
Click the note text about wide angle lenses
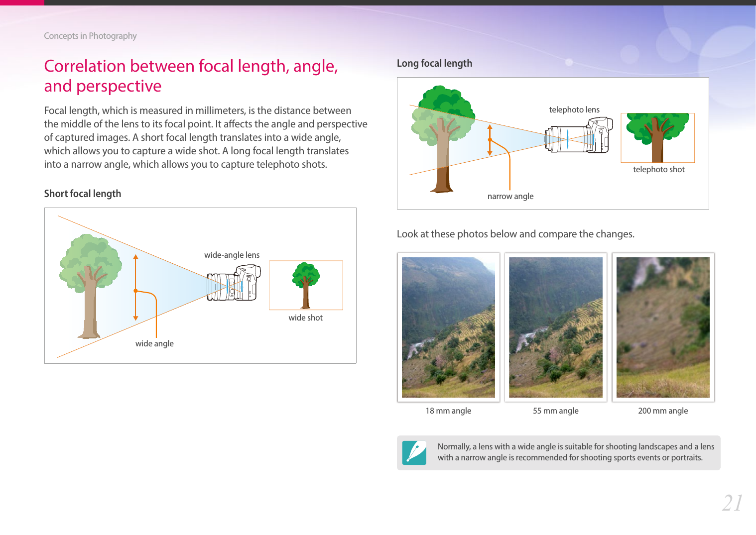[x=576, y=452]
